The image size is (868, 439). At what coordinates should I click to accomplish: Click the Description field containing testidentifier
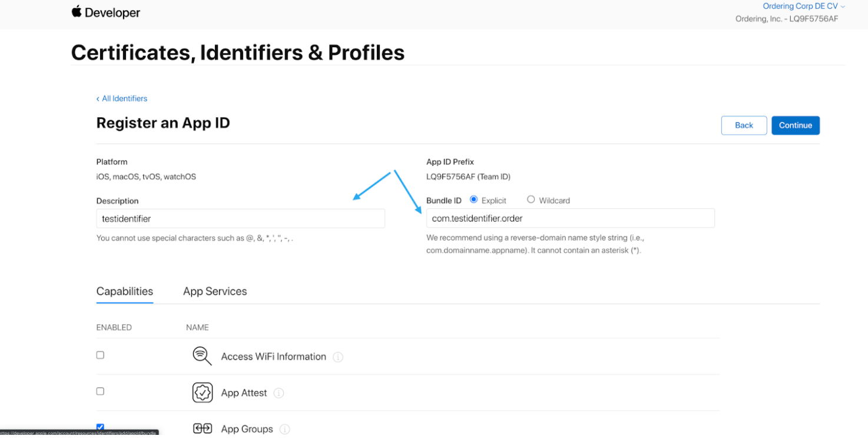click(x=240, y=218)
